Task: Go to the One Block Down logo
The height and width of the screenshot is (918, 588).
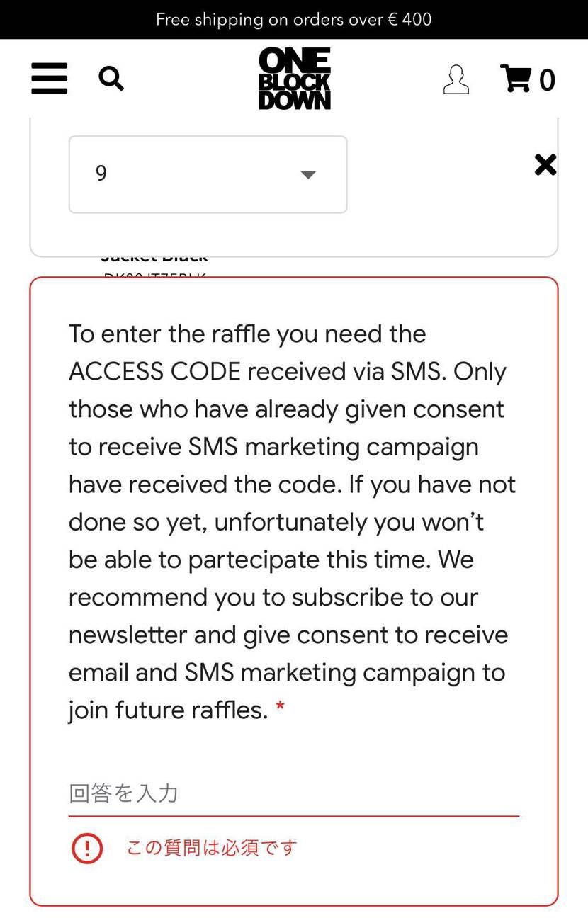Action: (294, 79)
